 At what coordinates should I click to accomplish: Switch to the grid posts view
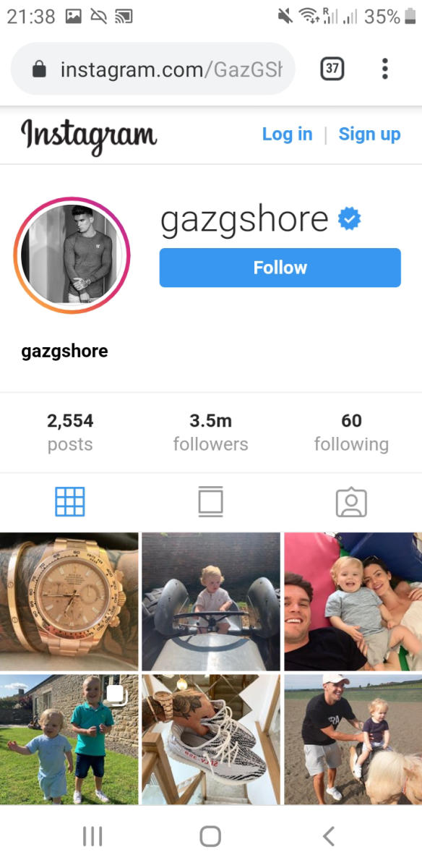(70, 501)
